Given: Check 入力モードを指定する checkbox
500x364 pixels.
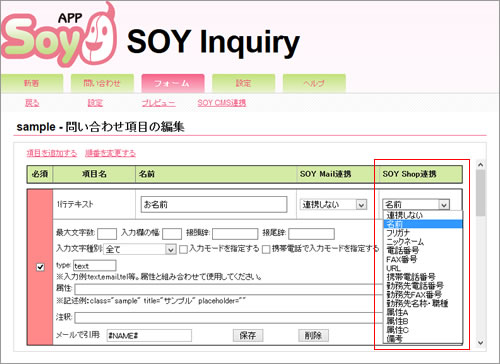Looking at the screenshot, I should pyautogui.click(x=183, y=249).
